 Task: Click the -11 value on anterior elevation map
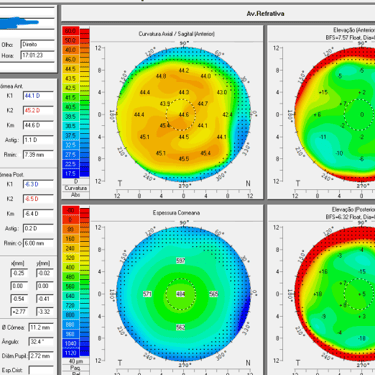(x=323, y=137)
